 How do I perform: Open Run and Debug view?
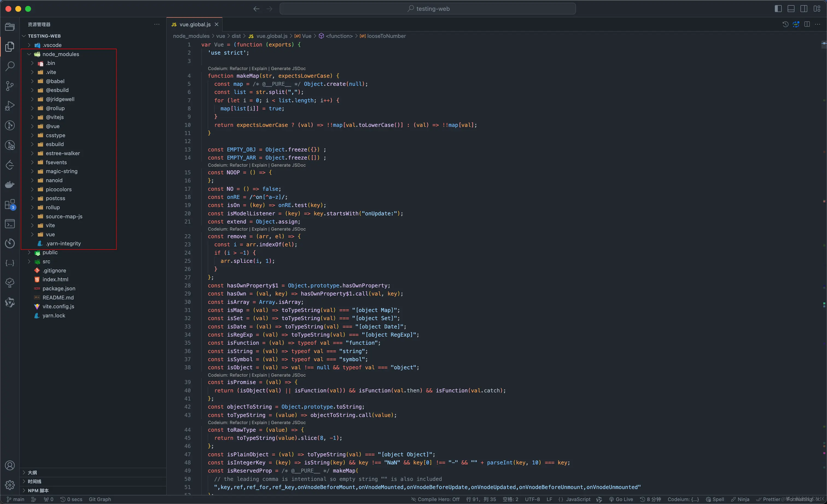[x=10, y=106]
